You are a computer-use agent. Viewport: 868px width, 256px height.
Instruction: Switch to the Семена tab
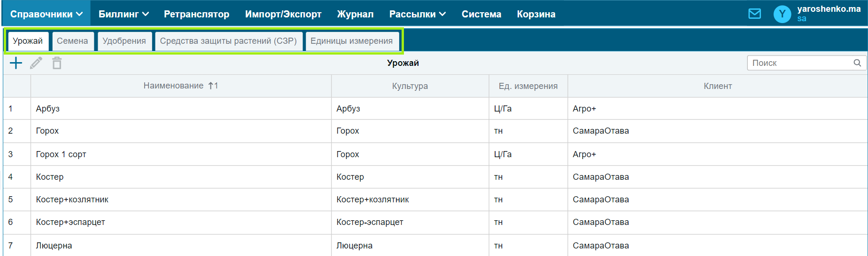[x=72, y=41]
